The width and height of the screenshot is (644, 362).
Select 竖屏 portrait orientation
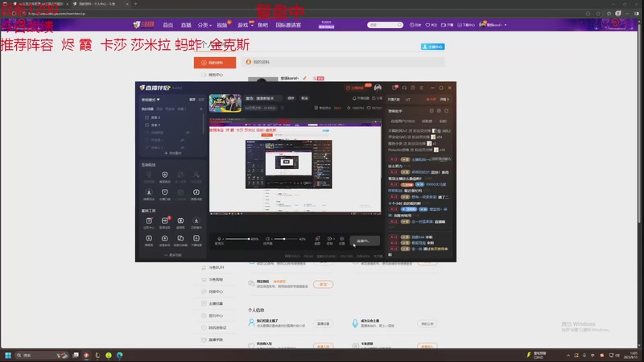[x=200, y=100]
